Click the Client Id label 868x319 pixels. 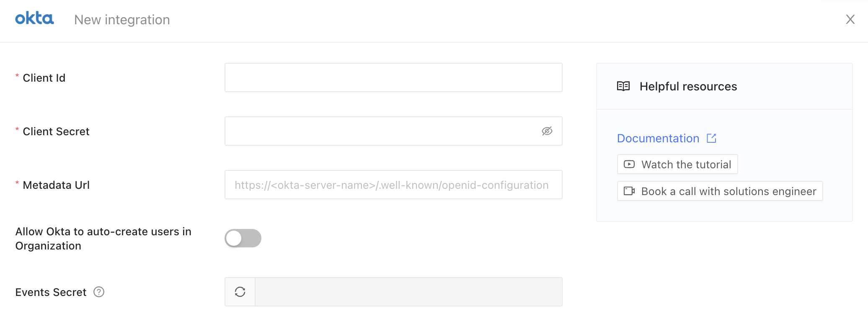(44, 78)
